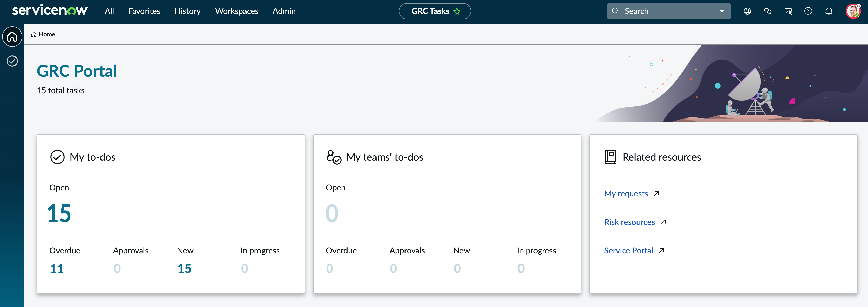Click the Related resources card title
The height and width of the screenshot is (307, 868).
tap(662, 157)
